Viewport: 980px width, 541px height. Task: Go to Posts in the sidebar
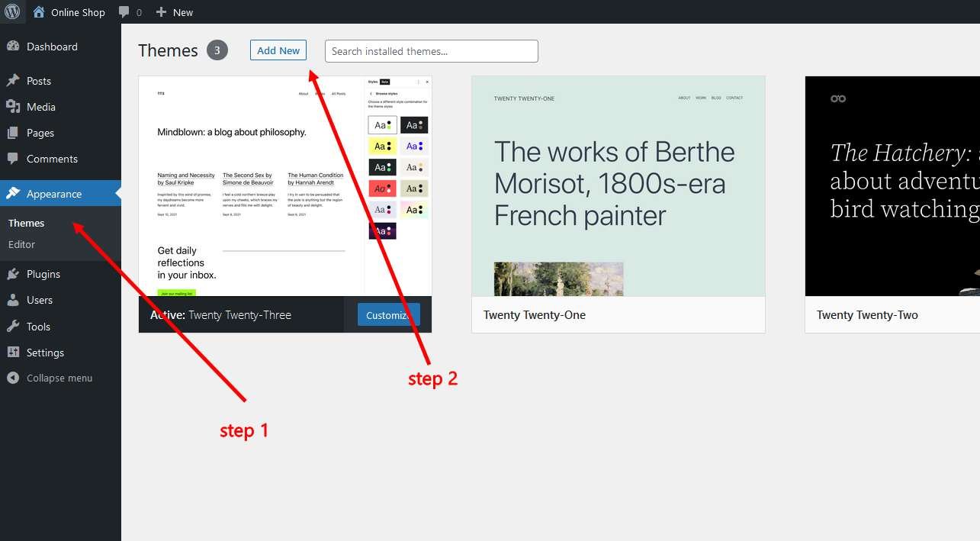[x=38, y=81]
